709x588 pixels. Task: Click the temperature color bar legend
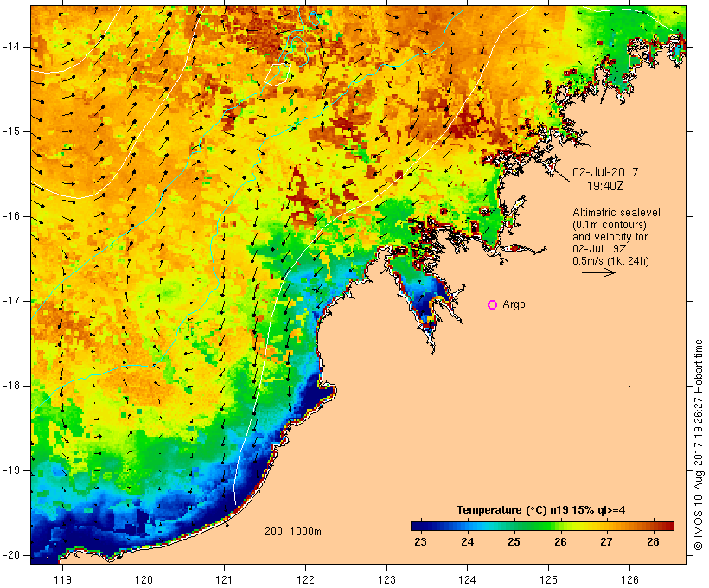click(543, 526)
